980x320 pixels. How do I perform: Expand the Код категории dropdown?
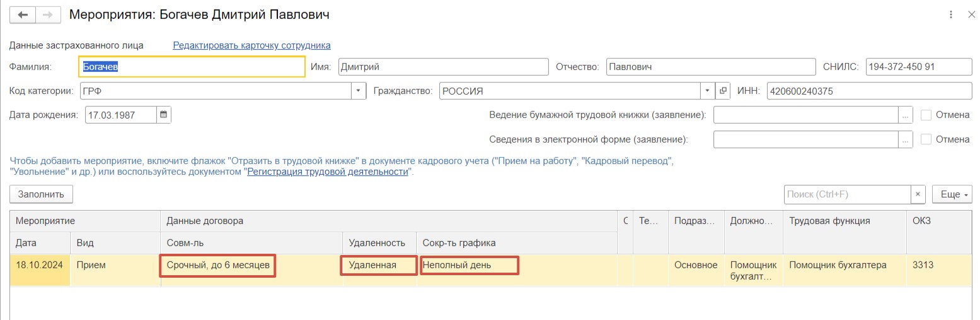point(359,91)
